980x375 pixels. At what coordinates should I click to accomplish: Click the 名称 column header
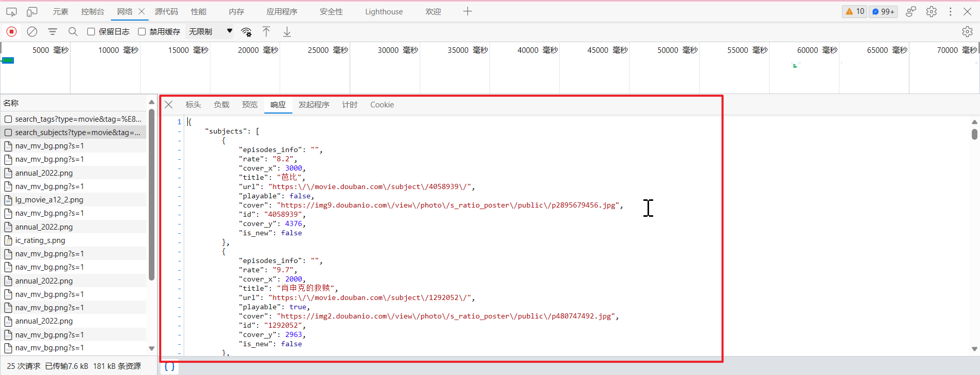point(11,103)
